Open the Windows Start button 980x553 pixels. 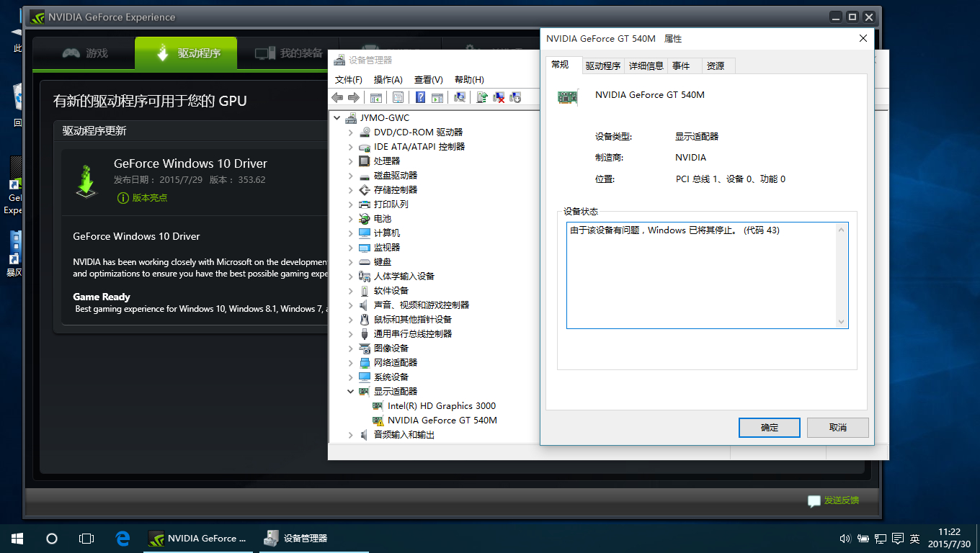point(17,538)
